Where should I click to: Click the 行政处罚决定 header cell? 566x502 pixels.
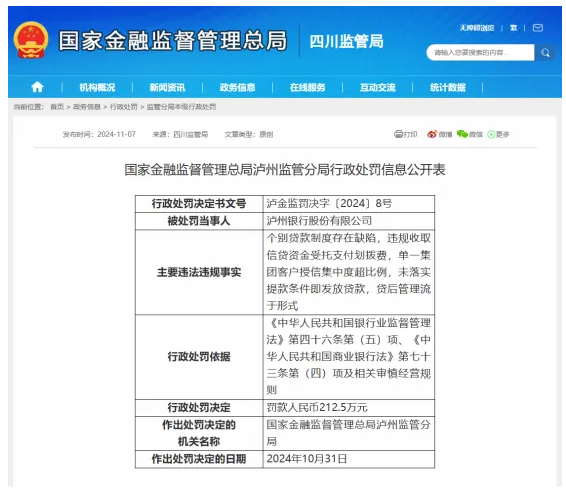pos(199,408)
